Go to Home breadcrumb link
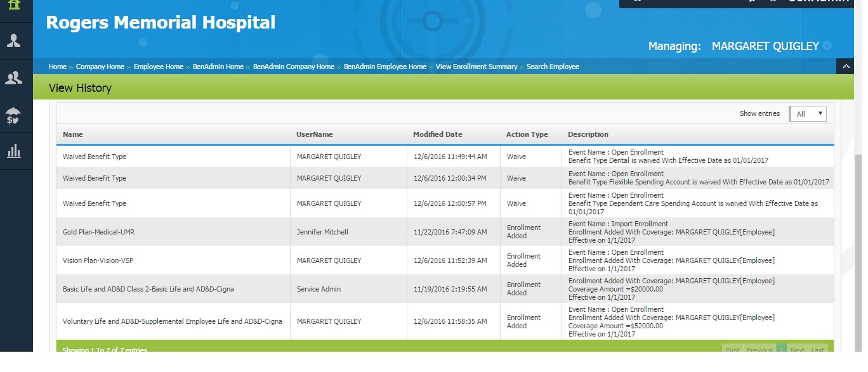868x372 pixels. (x=58, y=67)
